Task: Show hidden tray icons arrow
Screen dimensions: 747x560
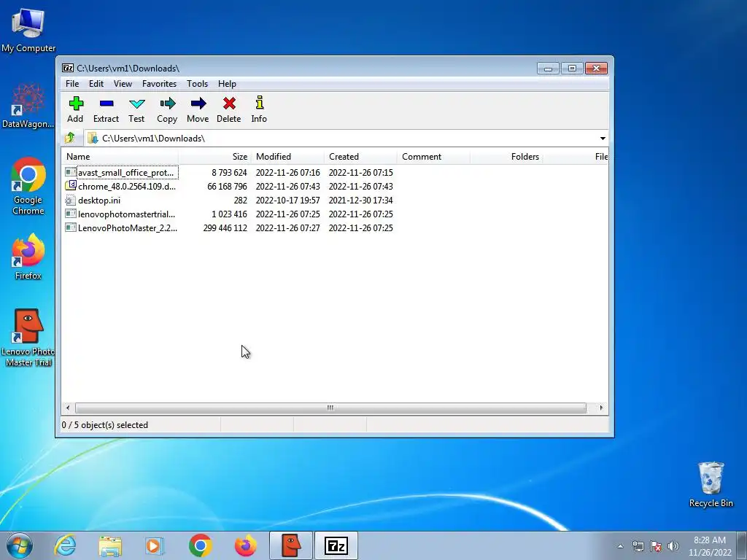Action: (620, 546)
